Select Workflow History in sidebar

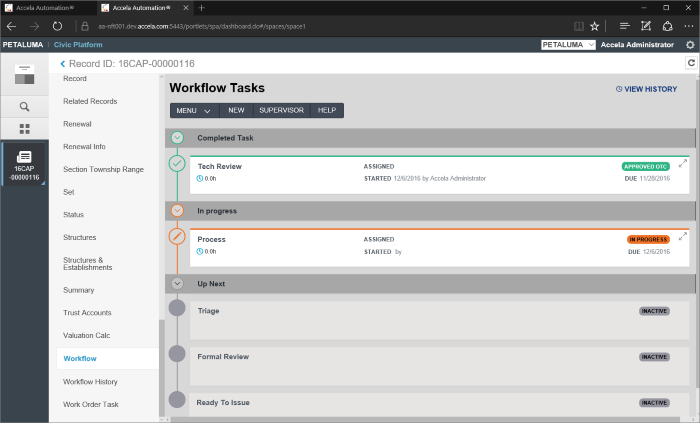[x=90, y=381]
